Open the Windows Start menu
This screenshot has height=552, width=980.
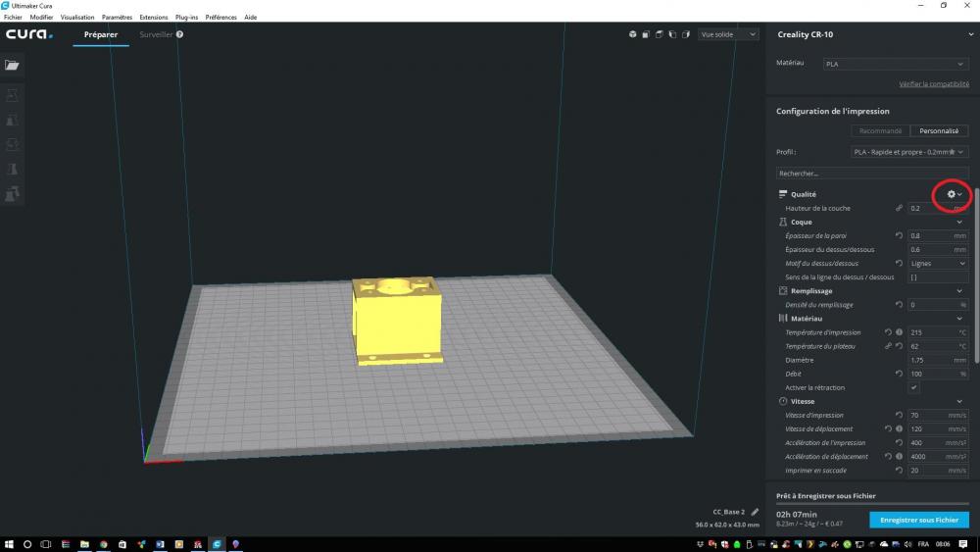coord(9,544)
